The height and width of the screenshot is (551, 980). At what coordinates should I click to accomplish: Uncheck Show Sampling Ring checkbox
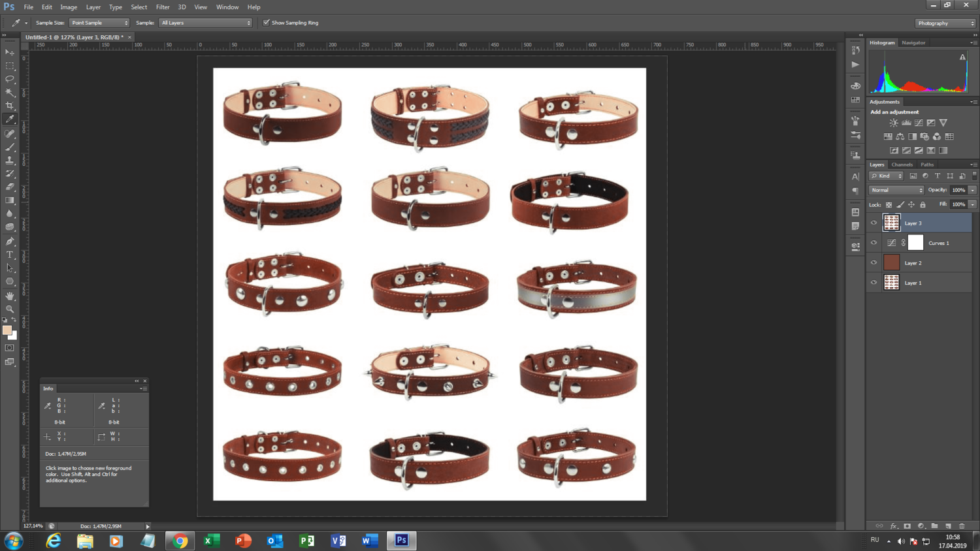point(267,23)
